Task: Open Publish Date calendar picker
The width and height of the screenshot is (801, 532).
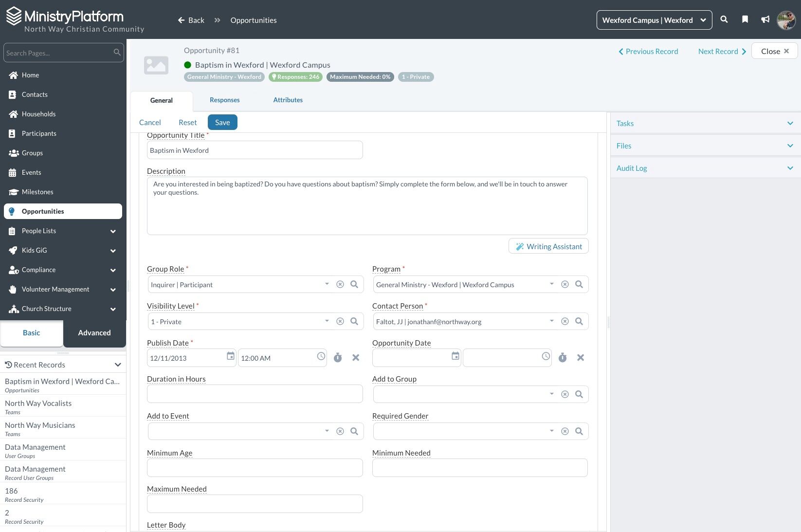Action: coord(230,356)
